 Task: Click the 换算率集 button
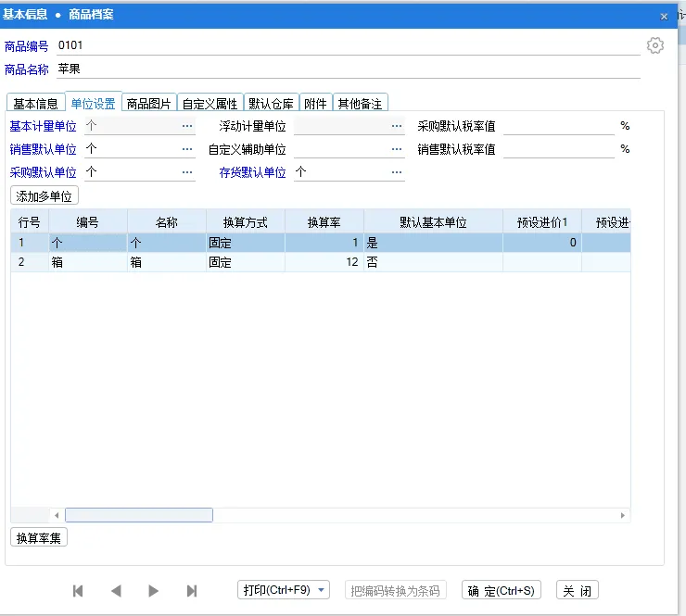point(39,538)
